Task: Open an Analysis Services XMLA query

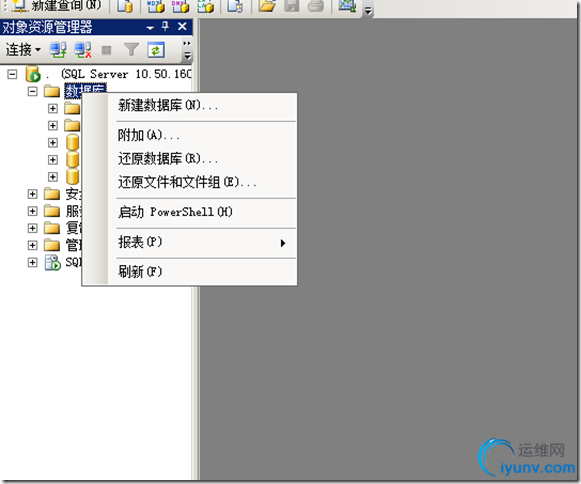Action: [205, 6]
